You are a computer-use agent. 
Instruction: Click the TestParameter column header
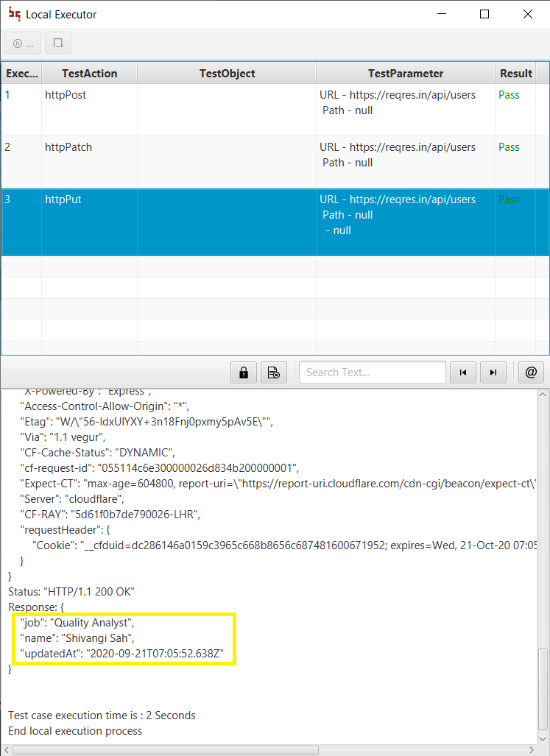coord(406,74)
